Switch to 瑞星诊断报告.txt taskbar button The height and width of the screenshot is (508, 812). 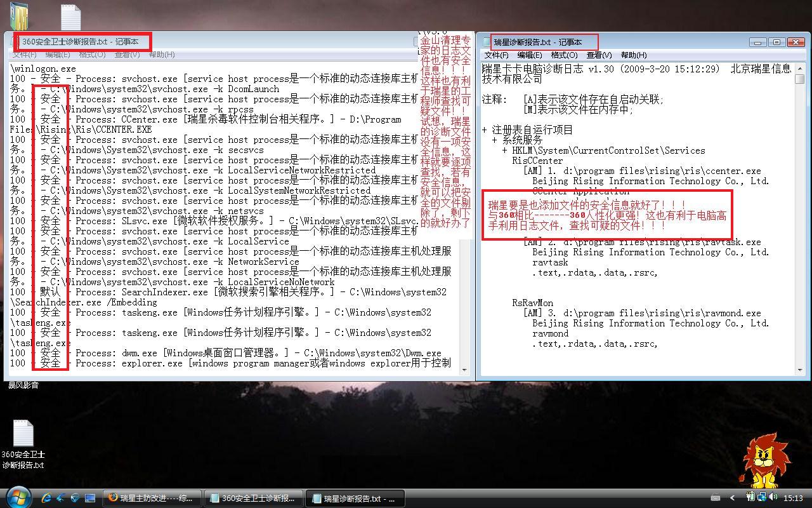[x=355, y=498]
